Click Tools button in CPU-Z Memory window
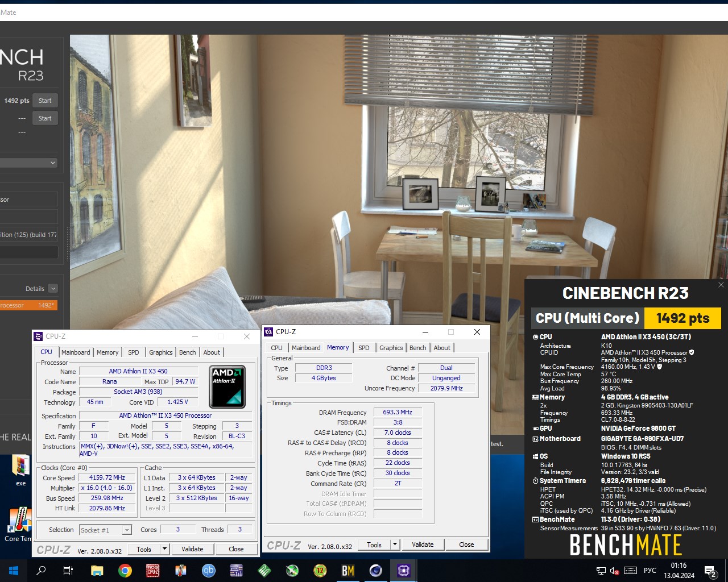The height and width of the screenshot is (582, 728). pyautogui.click(x=374, y=544)
